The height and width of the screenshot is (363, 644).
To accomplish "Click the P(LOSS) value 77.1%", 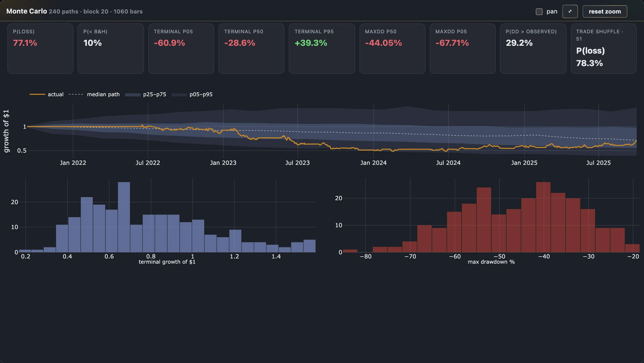I will (25, 43).
